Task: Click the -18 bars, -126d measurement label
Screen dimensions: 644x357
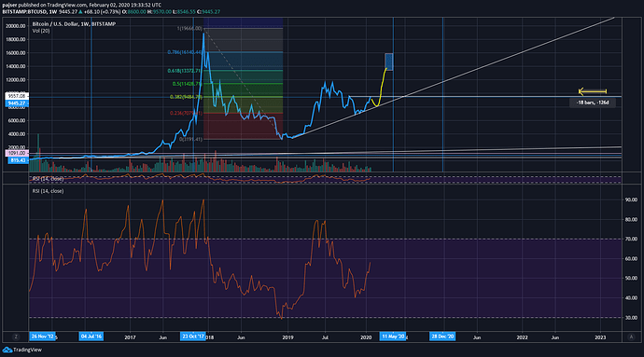Action: (x=593, y=103)
